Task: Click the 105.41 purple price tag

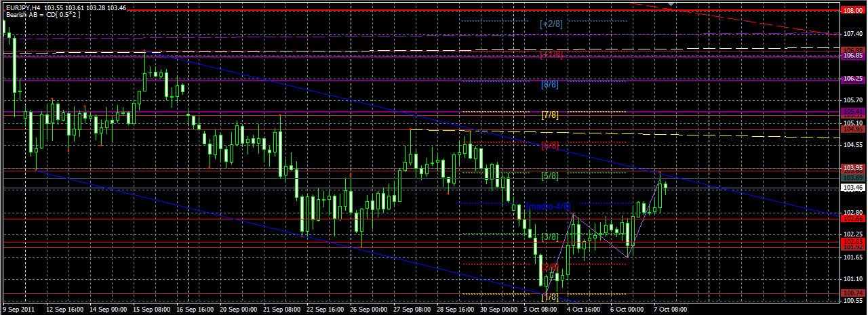Action: [853, 111]
